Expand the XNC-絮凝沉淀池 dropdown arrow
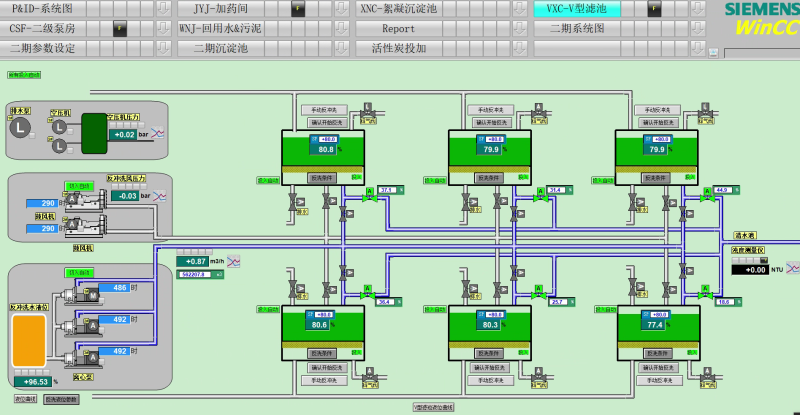 pyautogui.click(x=519, y=9)
